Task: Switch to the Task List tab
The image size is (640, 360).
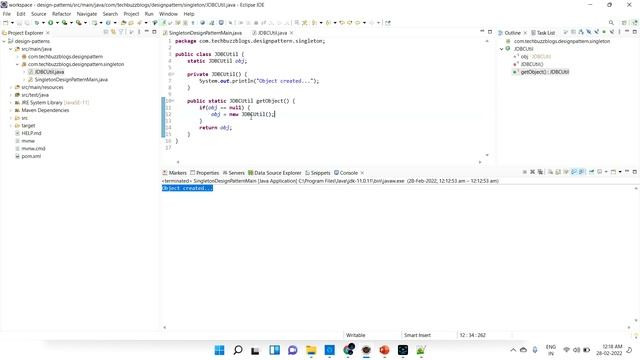Action: 543,33
